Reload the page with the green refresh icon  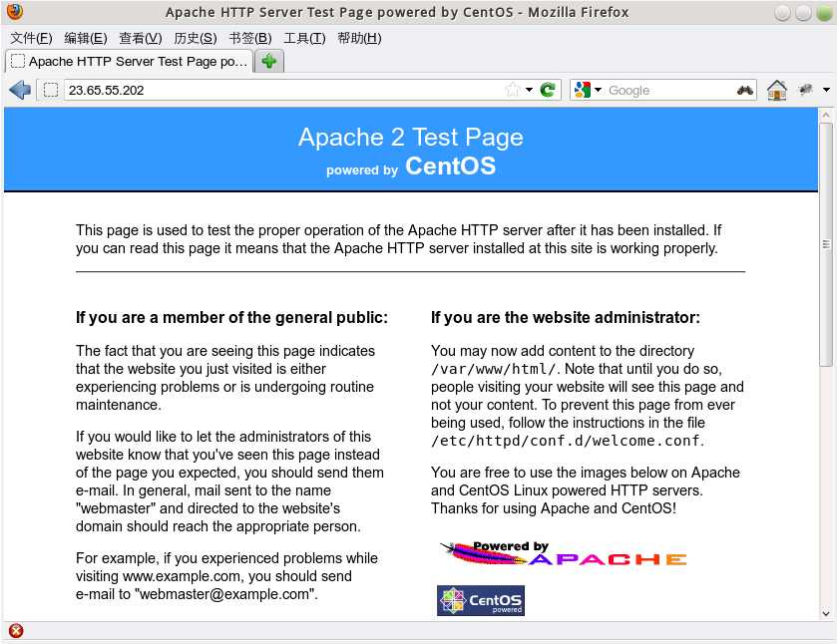click(x=548, y=90)
